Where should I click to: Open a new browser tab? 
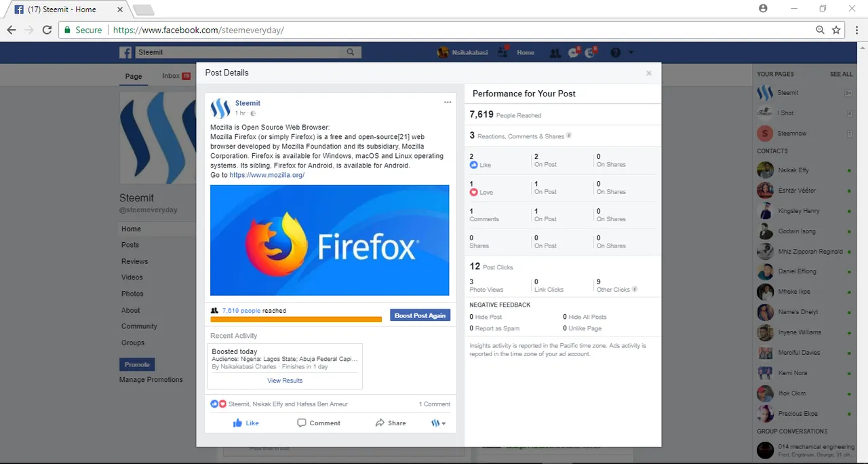(144, 9)
